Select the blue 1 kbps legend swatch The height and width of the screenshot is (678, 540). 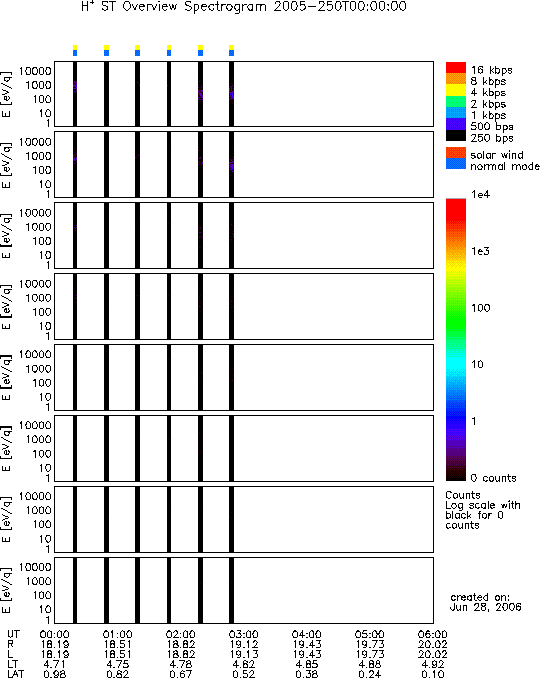tap(456, 113)
